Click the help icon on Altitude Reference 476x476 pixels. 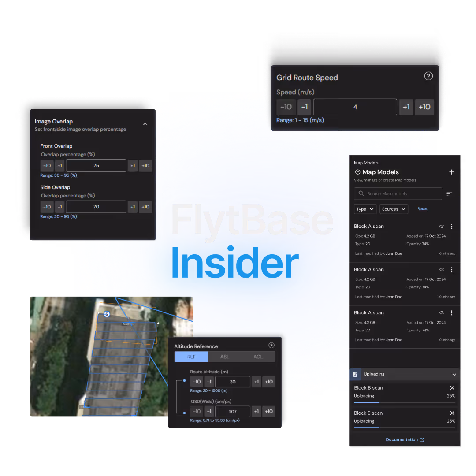click(271, 346)
